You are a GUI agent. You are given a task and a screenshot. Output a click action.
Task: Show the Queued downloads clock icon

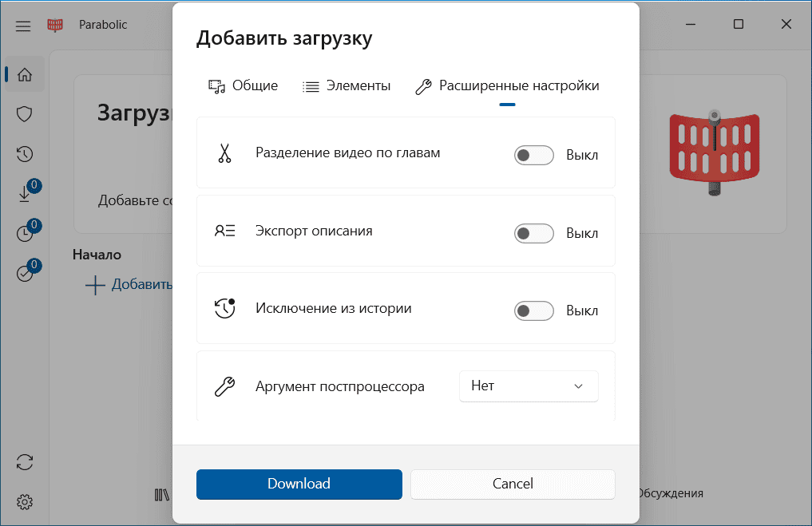pos(25,233)
